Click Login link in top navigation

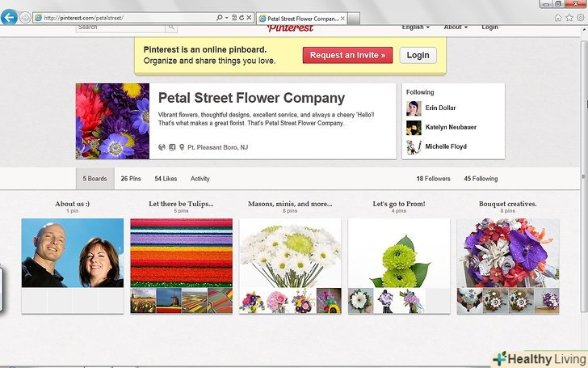click(489, 27)
